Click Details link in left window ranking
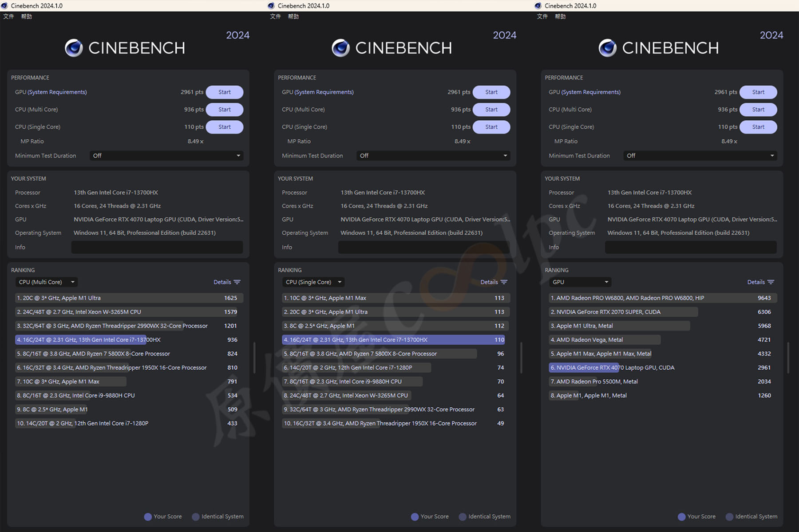The image size is (799, 532). (x=222, y=282)
